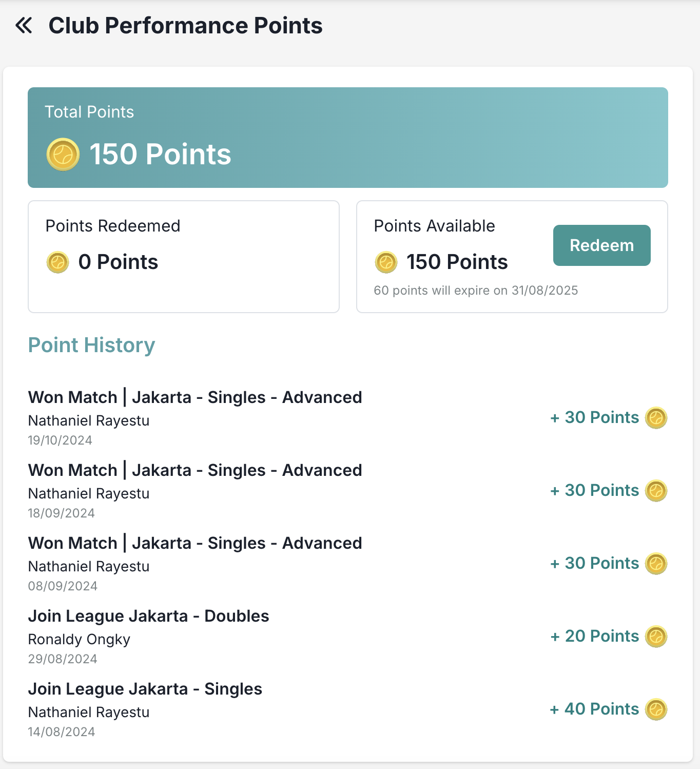This screenshot has width=700, height=769.
Task: Click the Points Redeemed card
Action: click(x=183, y=257)
